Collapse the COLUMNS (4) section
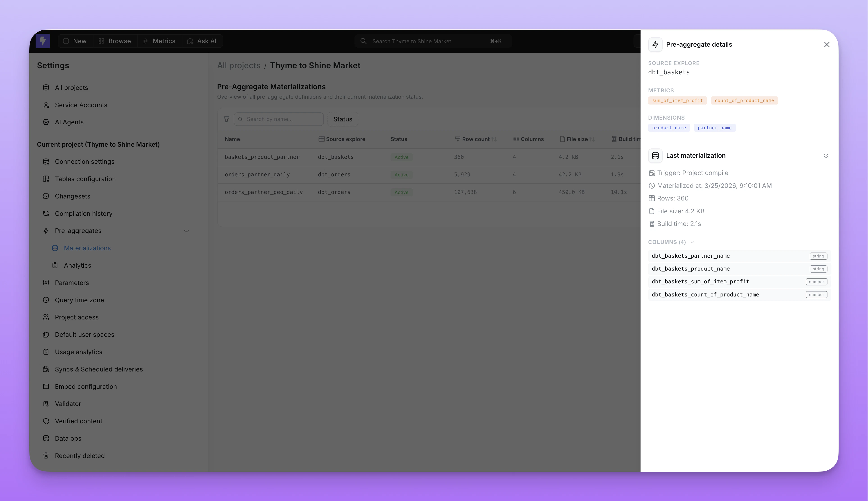868x501 pixels. point(692,243)
